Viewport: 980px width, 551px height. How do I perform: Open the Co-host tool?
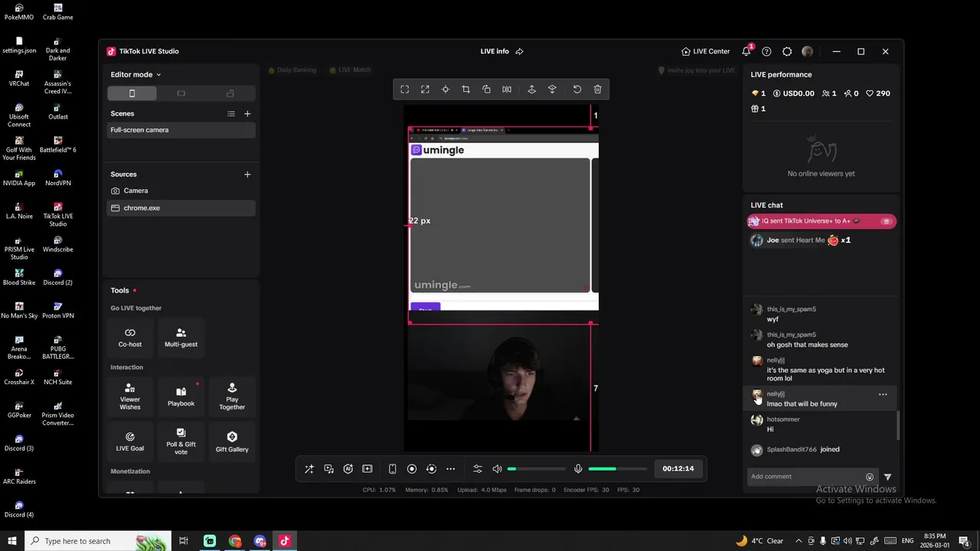[130, 337]
